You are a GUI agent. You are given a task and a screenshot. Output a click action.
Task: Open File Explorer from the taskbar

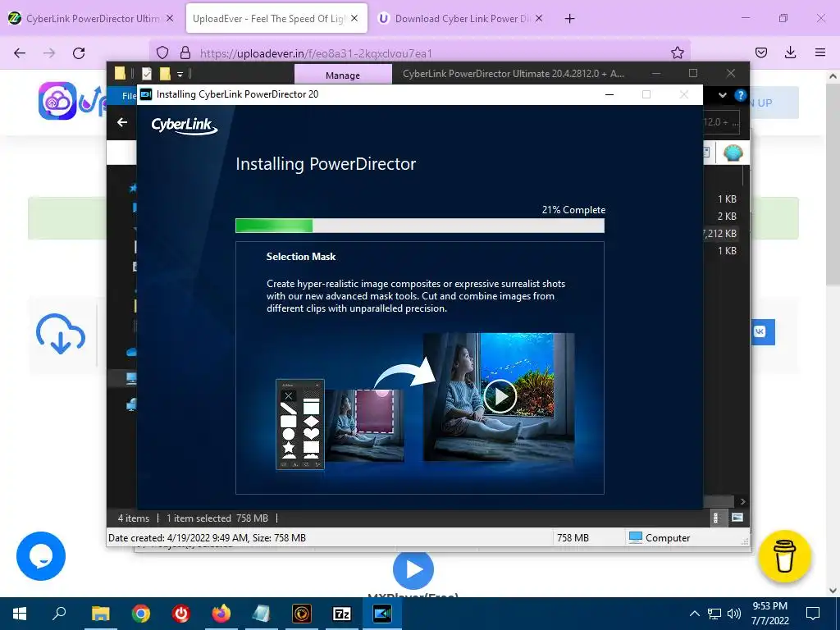coord(100,614)
